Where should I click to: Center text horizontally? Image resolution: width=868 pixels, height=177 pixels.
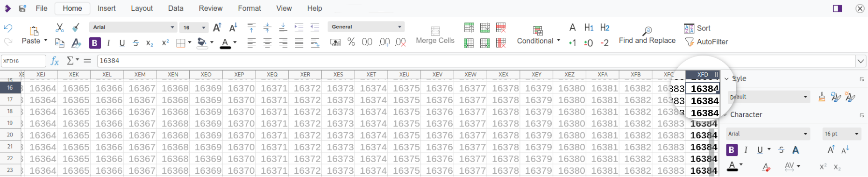tap(267, 43)
